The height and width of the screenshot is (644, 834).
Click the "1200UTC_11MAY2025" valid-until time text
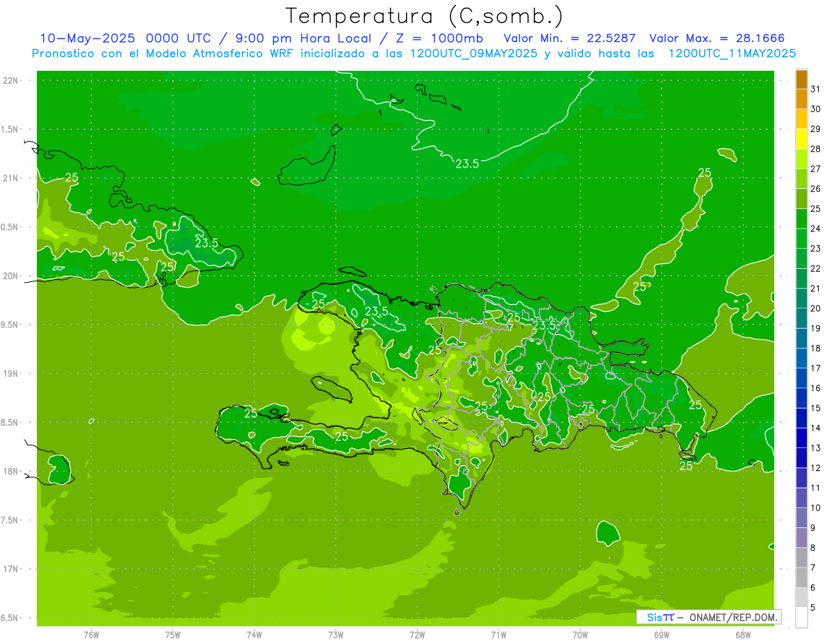pos(732,53)
